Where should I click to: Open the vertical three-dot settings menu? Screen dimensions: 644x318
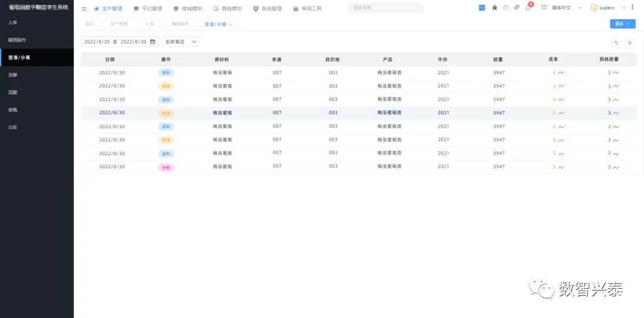tap(633, 8)
